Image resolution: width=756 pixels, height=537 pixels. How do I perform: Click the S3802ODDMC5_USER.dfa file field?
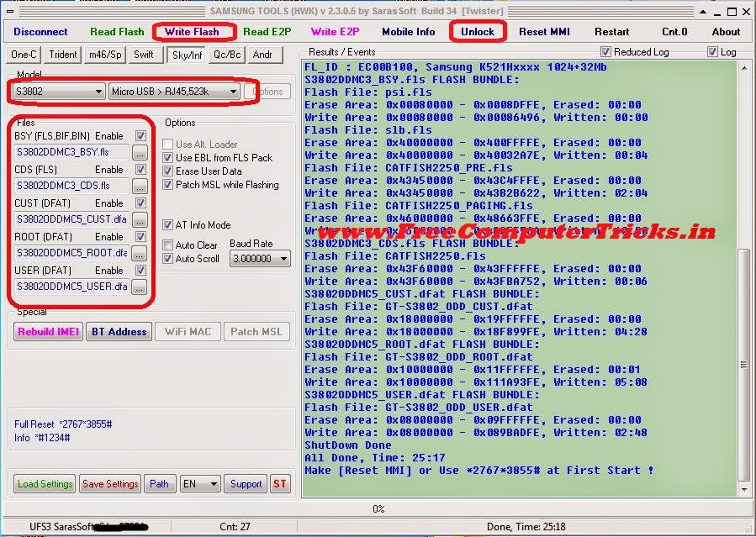coord(71,287)
